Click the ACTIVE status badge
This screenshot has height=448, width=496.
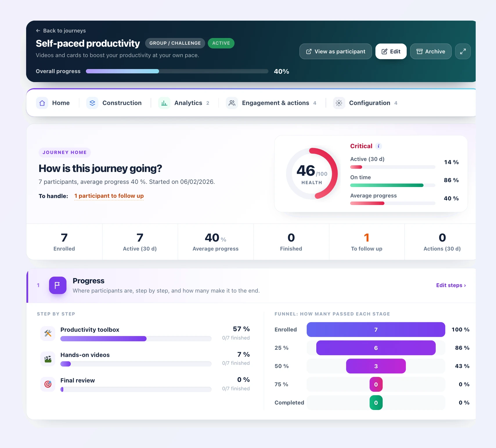click(221, 43)
